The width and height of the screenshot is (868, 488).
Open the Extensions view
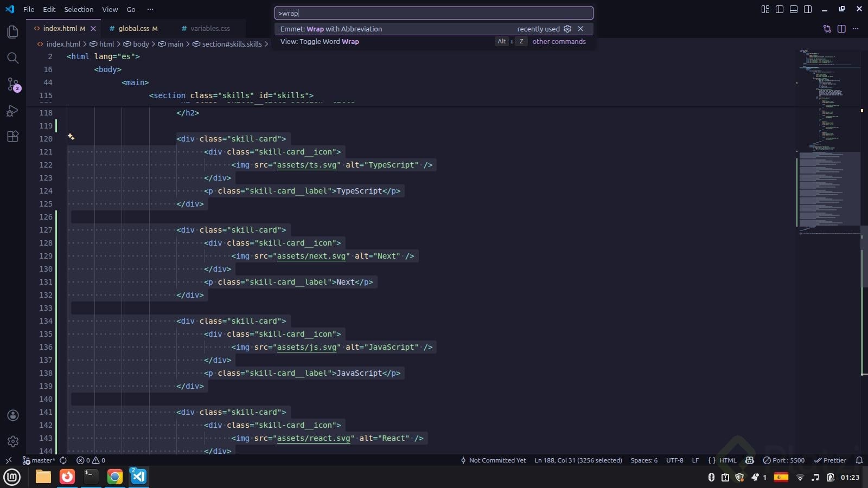click(x=13, y=137)
